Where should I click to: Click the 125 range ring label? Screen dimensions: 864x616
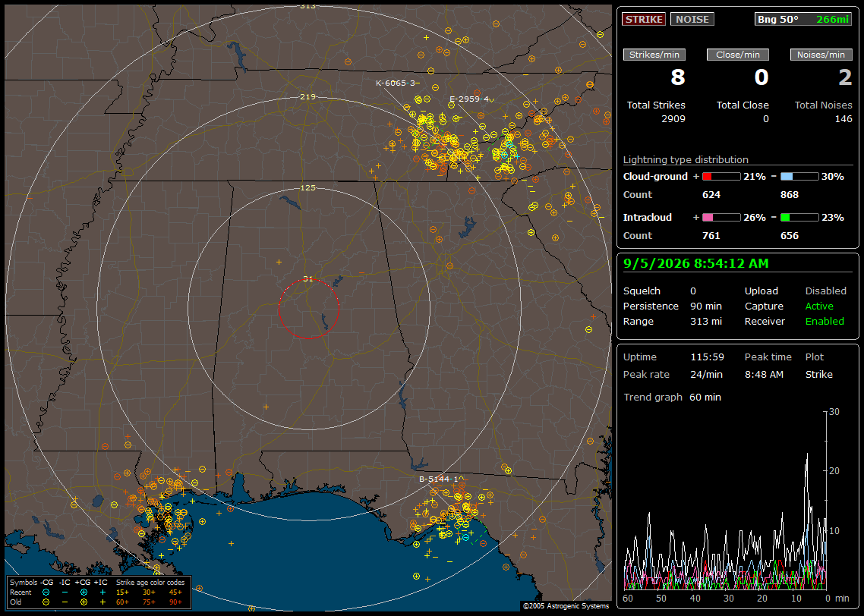click(308, 187)
